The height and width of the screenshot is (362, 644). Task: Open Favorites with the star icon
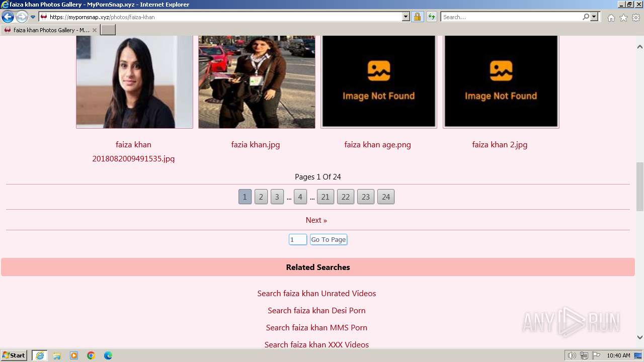[623, 18]
